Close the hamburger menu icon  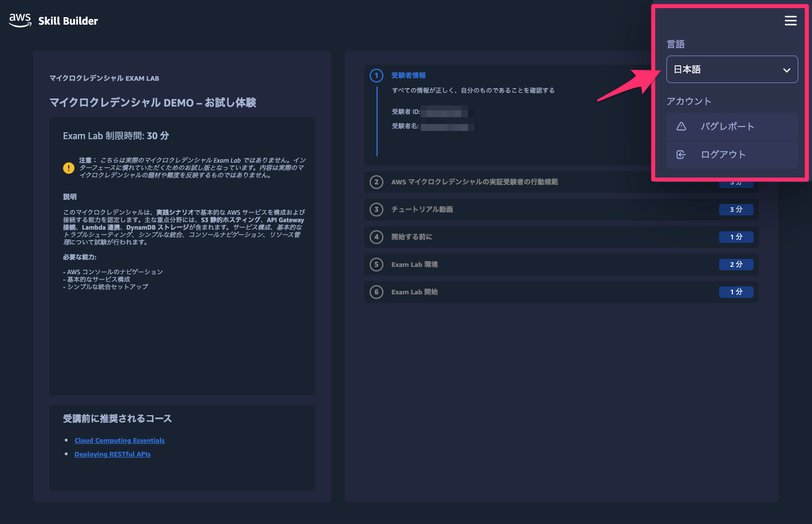(x=790, y=21)
